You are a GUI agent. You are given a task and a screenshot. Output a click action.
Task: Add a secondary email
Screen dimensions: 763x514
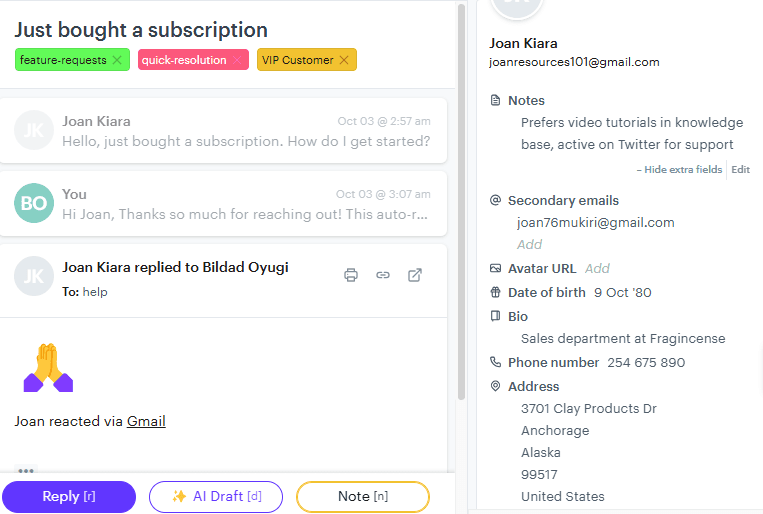(530, 244)
